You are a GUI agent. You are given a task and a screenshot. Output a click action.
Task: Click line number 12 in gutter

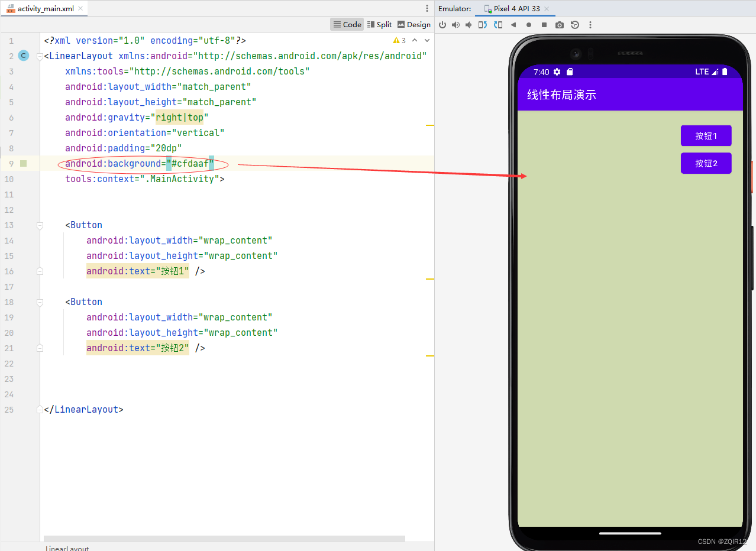click(9, 209)
